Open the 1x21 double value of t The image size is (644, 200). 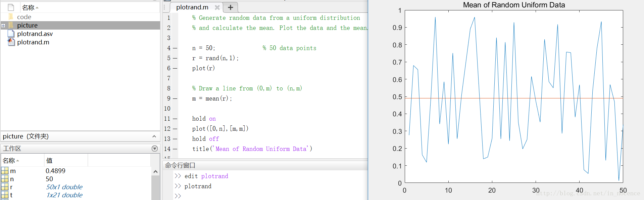(64, 195)
